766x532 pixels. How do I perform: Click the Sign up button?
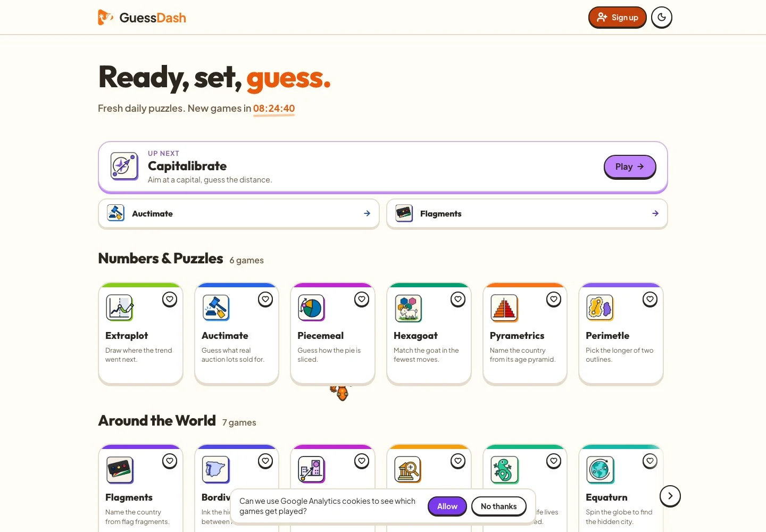tap(617, 18)
